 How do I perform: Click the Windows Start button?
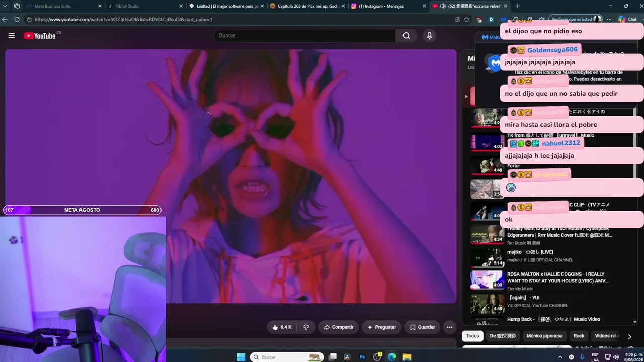pyautogui.click(x=241, y=357)
